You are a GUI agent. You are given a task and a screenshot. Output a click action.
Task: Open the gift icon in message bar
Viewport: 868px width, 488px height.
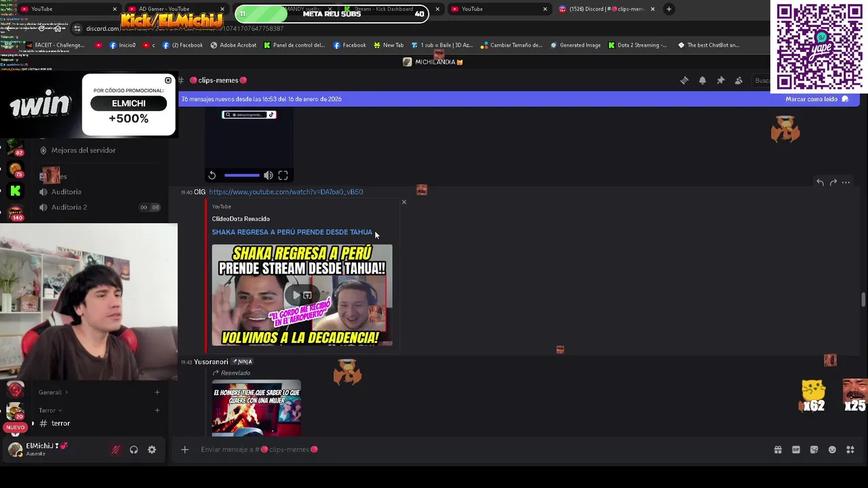coord(778,449)
